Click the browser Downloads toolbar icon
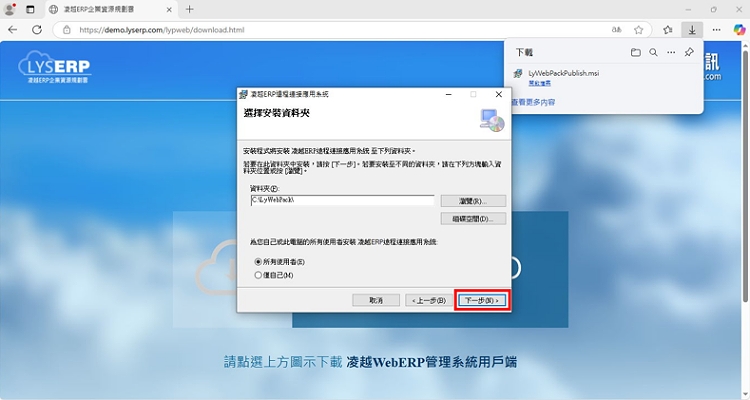 coord(690,30)
